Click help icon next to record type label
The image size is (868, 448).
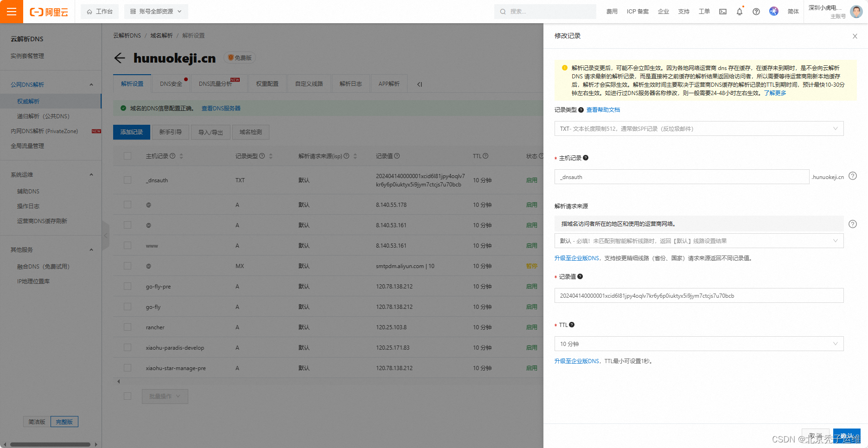(581, 110)
